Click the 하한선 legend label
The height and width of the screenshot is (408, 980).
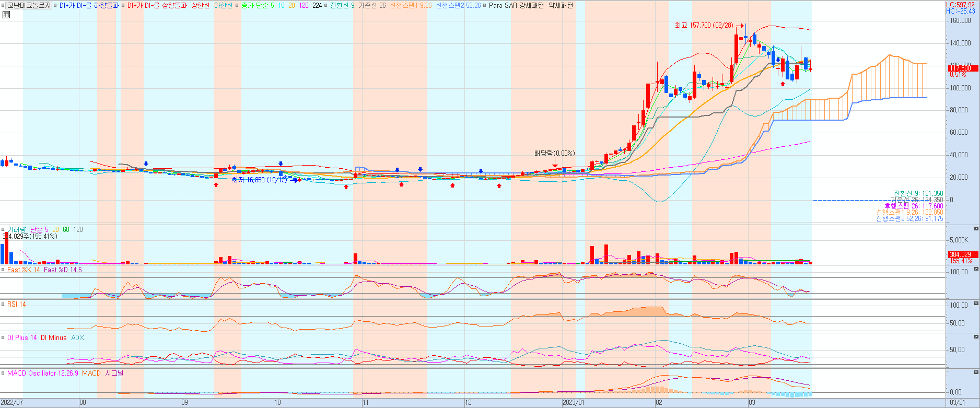coord(223,6)
